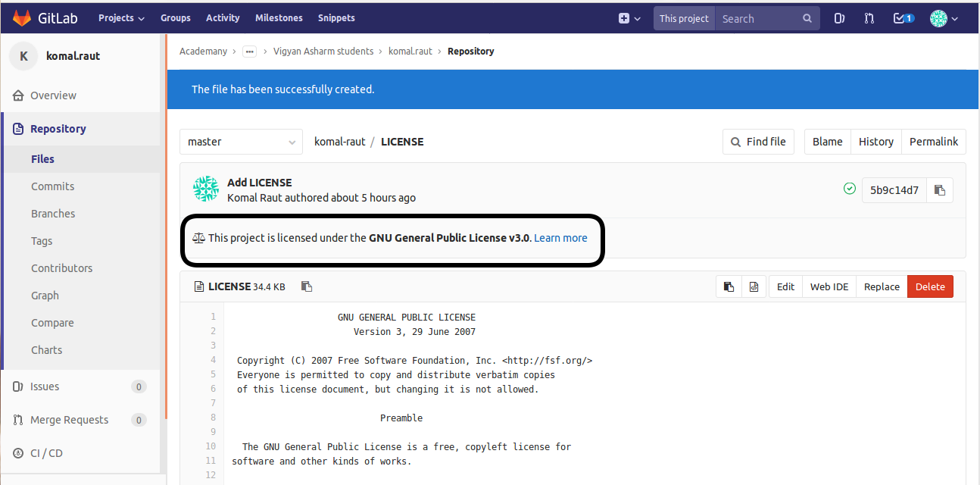Image resolution: width=980 pixels, height=485 pixels.
Task: Click the Merge Requests count badge 0
Action: tap(139, 420)
